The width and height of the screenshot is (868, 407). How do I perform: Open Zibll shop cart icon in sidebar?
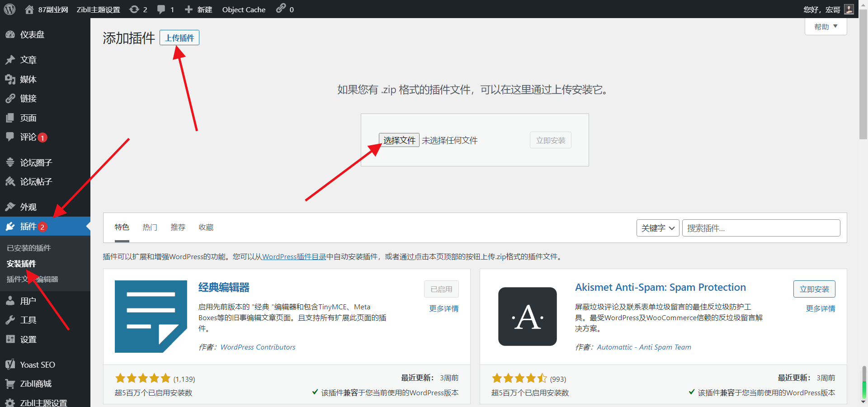(10, 384)
